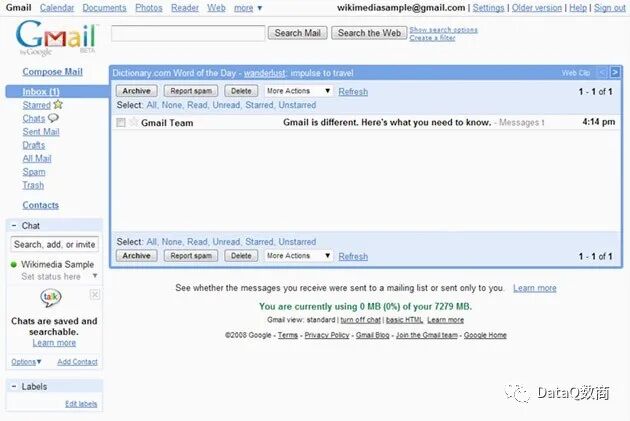This screenshot has width=630, height=421.
Task: Open the top More Actions dropdown
Action: pos(298,91)
